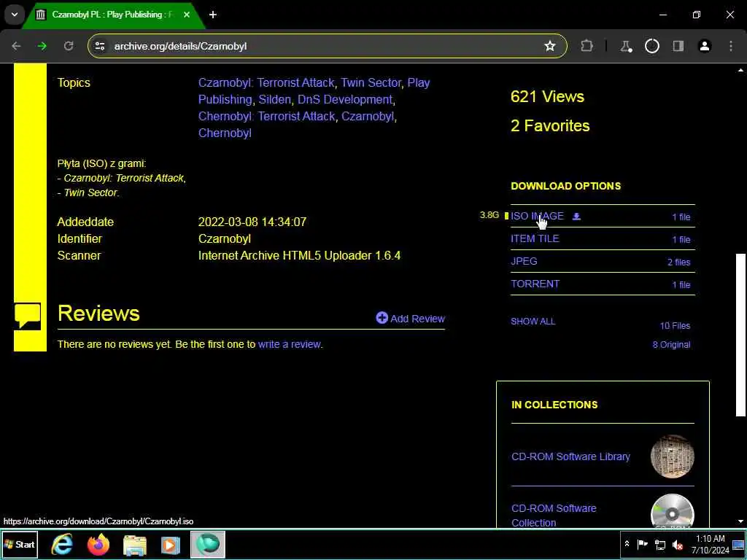Launch Firefox from taskbar

click(98, 545)
